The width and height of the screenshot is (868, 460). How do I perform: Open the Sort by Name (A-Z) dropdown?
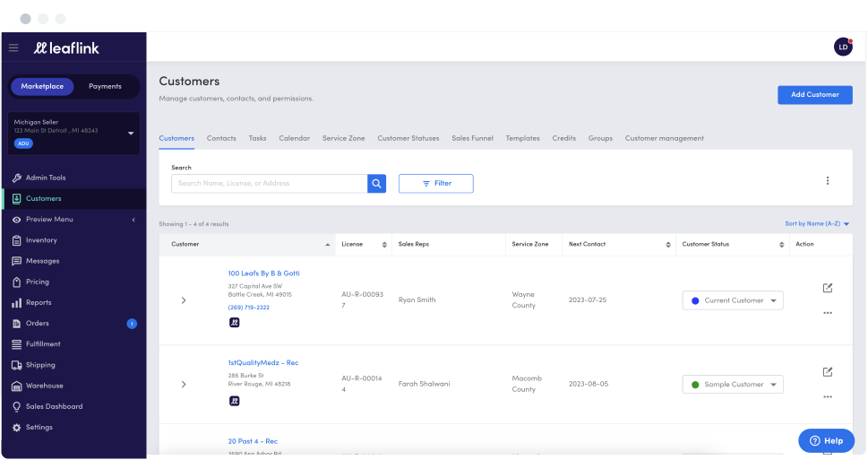tap(817, 224)
